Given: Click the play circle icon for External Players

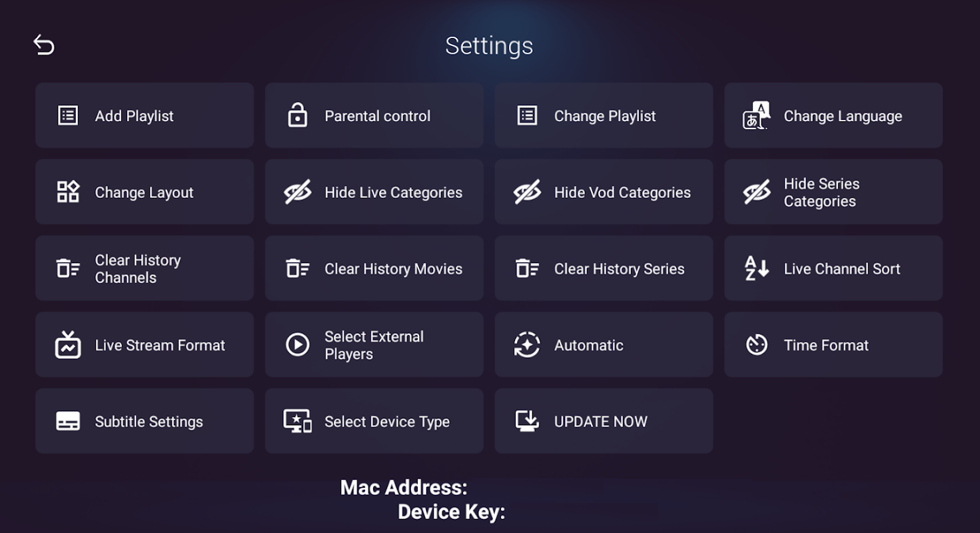Looking at the screenshot, I should click(297, 344).
